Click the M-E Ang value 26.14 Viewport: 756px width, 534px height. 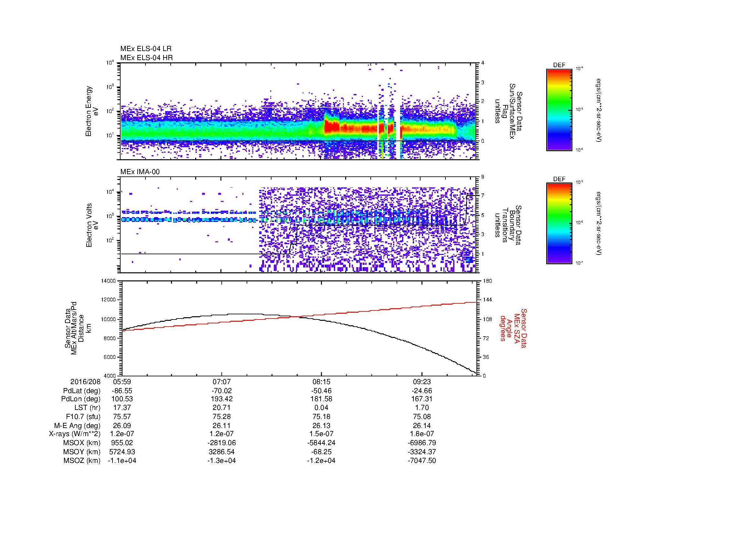click(x=422, y=425)
